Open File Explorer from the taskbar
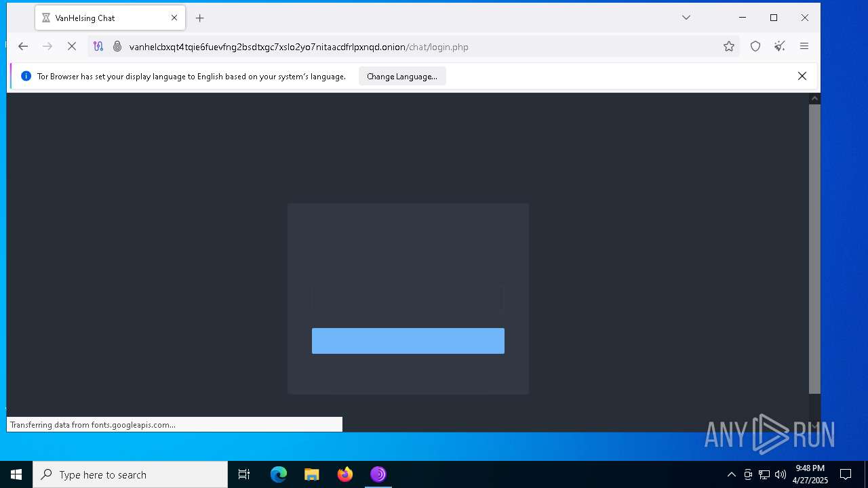The width and height of the screenshot is (868, 488). coord(312,474)
